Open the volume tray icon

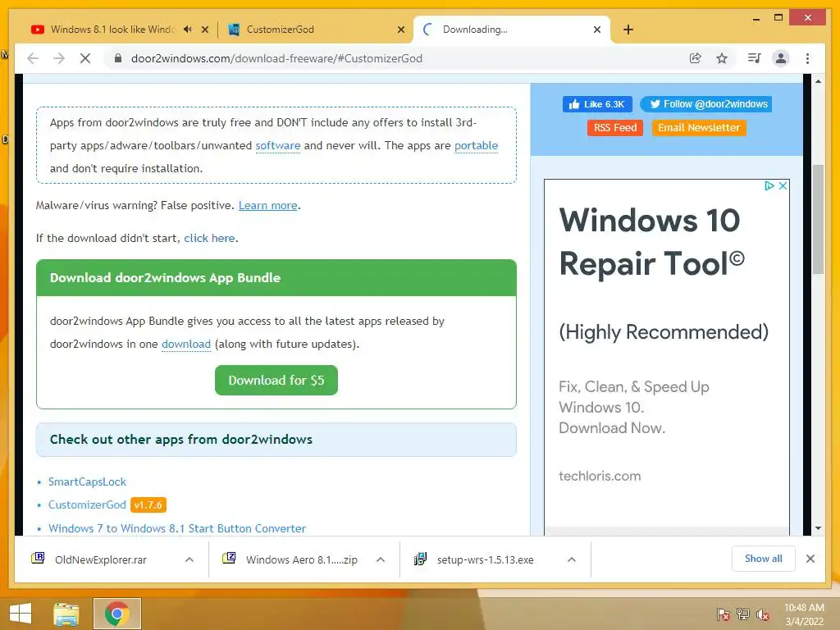pos(763,614)
